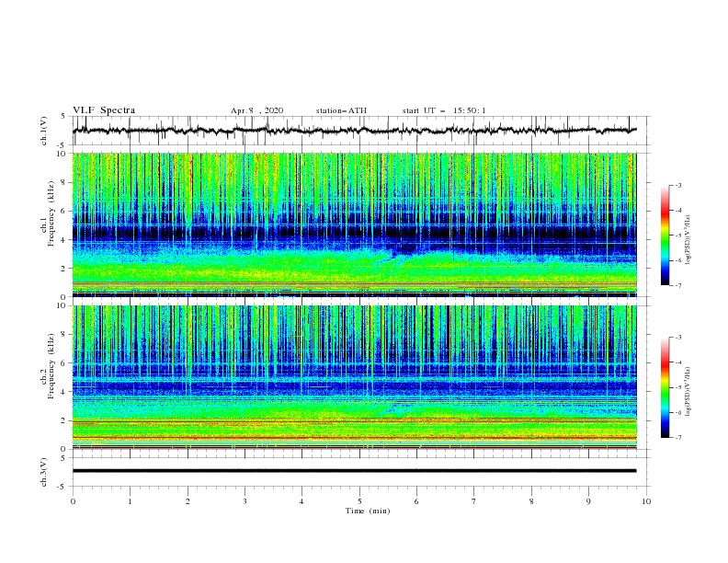728x563 pixels.
Task: Click the ch.1 frequency tick "4"
Action: (63, 240)
